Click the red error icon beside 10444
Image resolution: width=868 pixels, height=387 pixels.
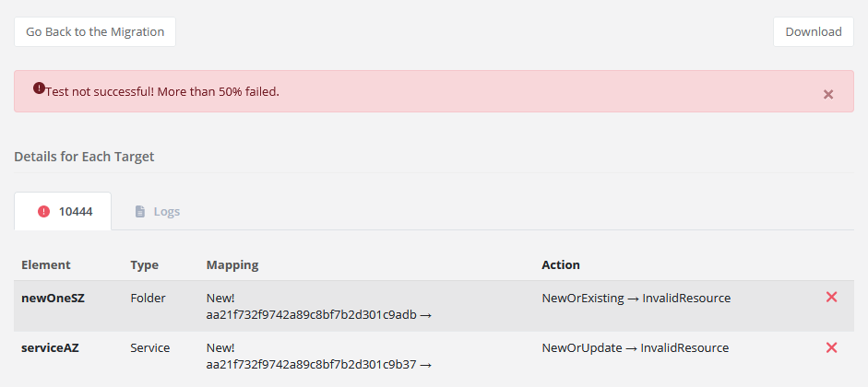pyautogui.click(x=43, y=211)
